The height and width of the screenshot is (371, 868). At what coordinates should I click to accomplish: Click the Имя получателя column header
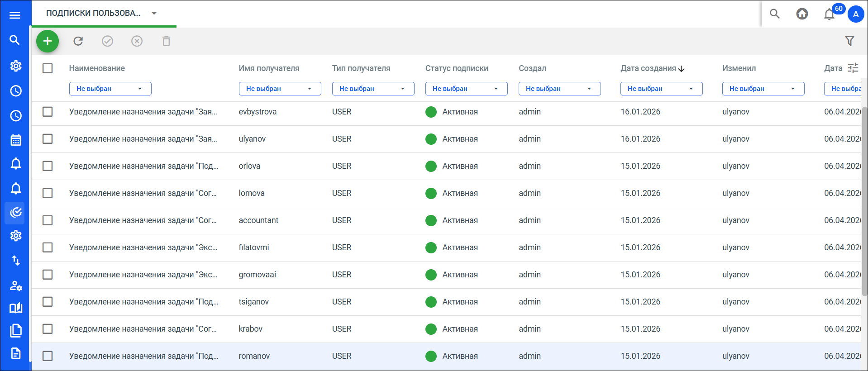click(x=269, y=68)
